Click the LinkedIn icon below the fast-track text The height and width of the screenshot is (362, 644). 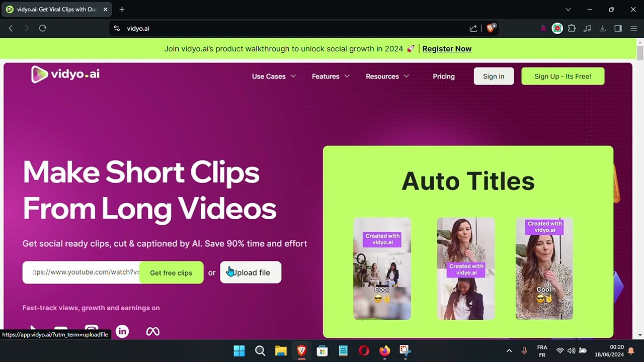coord(122,331)
